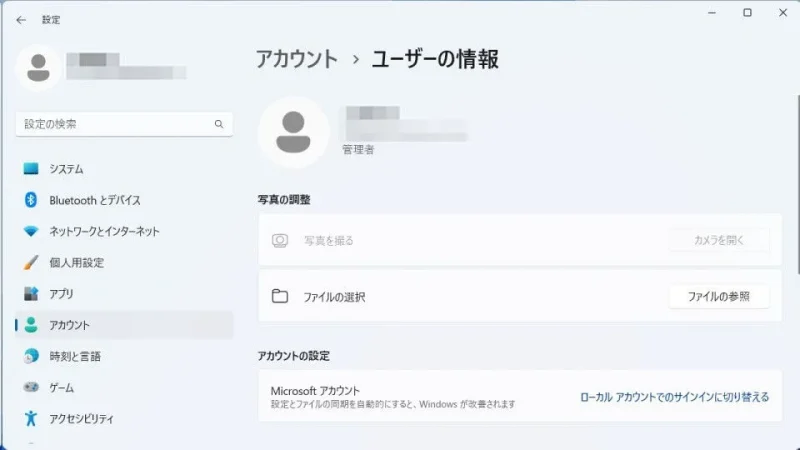
Task: Maximize the 設定 window
Action: (747, 13)
